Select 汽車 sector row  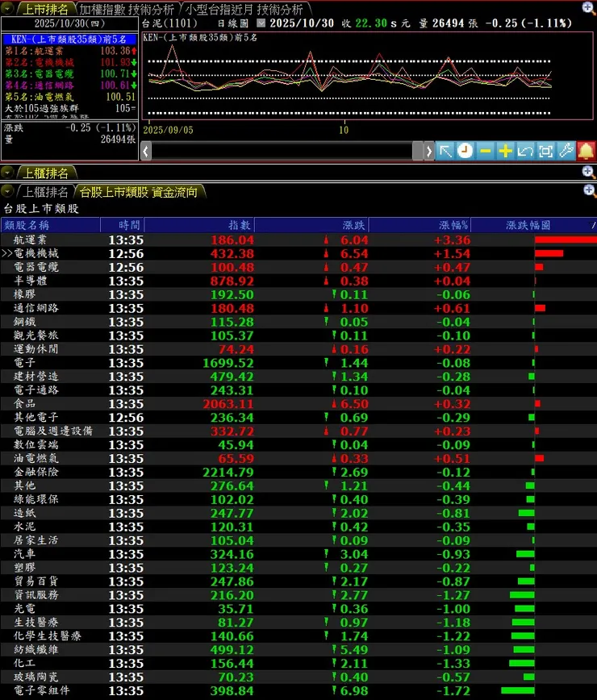click(x=298, y=554)
